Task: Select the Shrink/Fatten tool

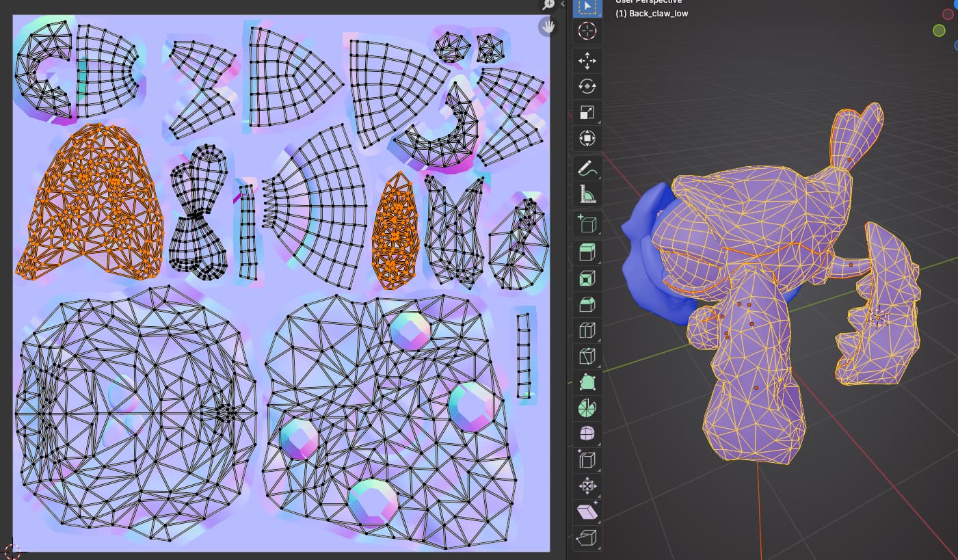Action: pos(587,486)
